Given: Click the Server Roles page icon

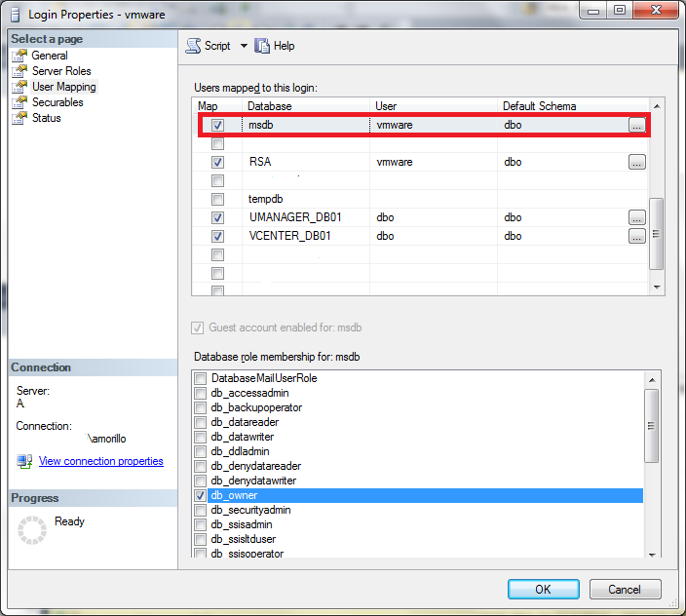Looking at the screenshot, I should (19, 71).
